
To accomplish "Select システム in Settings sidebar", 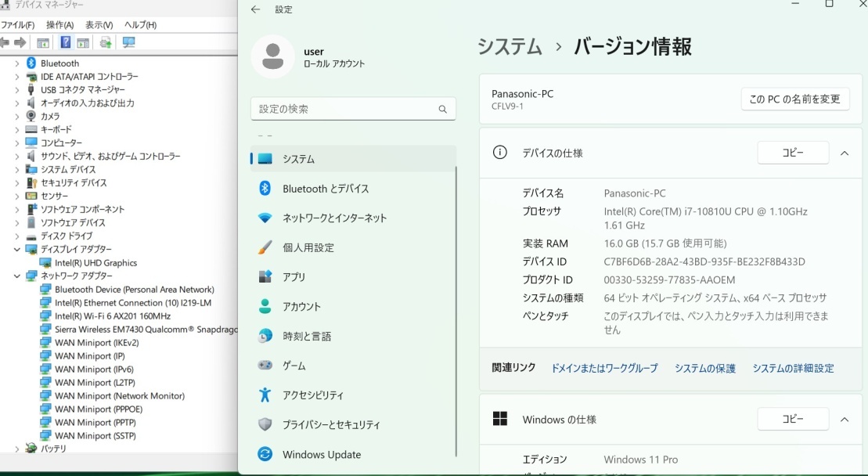I will click(x=353, y=159).
